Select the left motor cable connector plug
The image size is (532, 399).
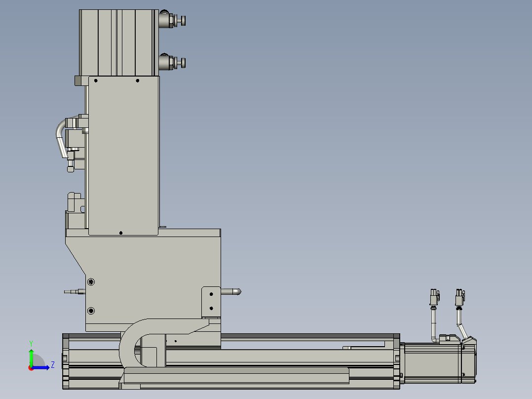434,297
